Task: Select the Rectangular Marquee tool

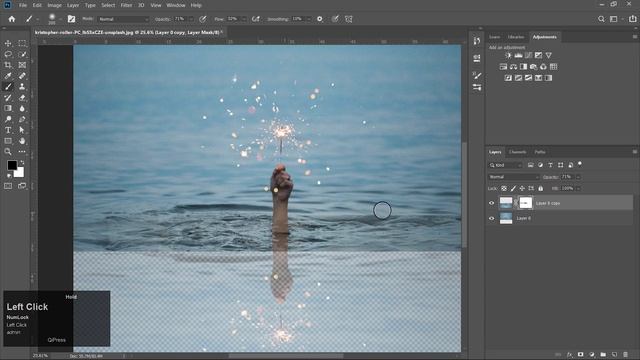Action: [x=22, y=43]
